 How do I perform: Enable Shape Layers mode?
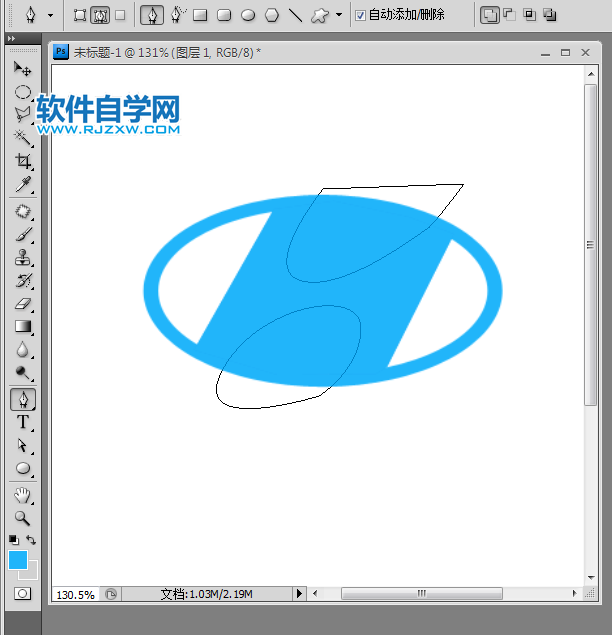pos(80,15)
